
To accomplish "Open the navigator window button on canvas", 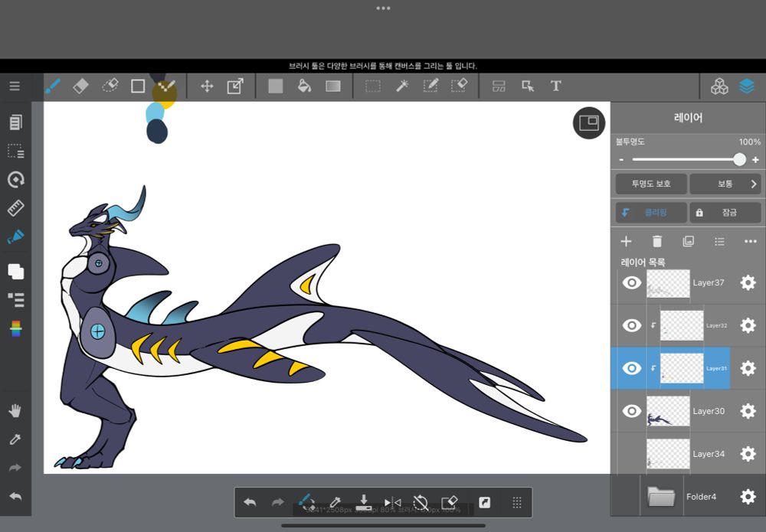I will (x=589, y=123).
